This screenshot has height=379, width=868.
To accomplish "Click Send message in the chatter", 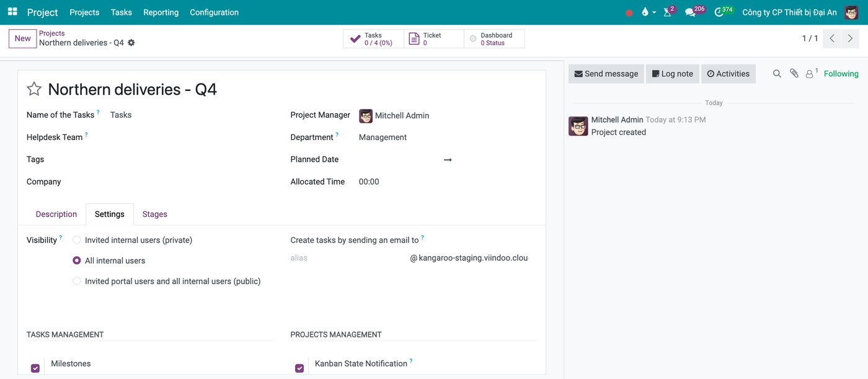I will [x=606, y=74].
